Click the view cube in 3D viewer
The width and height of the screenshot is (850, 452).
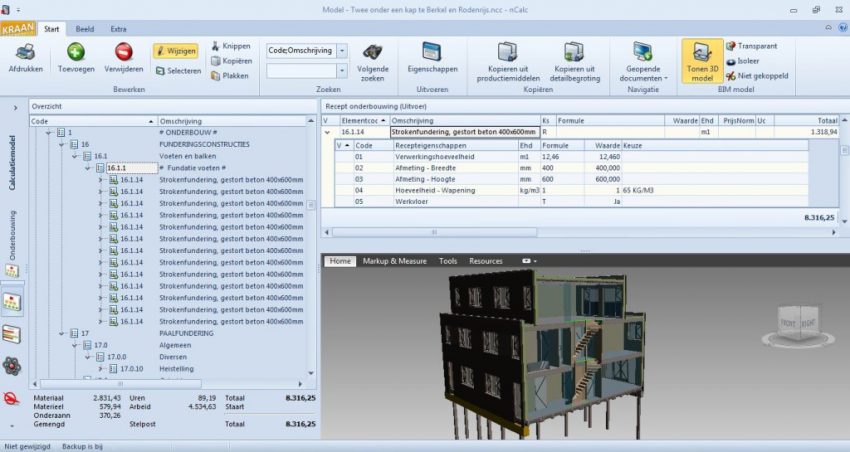tap(797, 324)
